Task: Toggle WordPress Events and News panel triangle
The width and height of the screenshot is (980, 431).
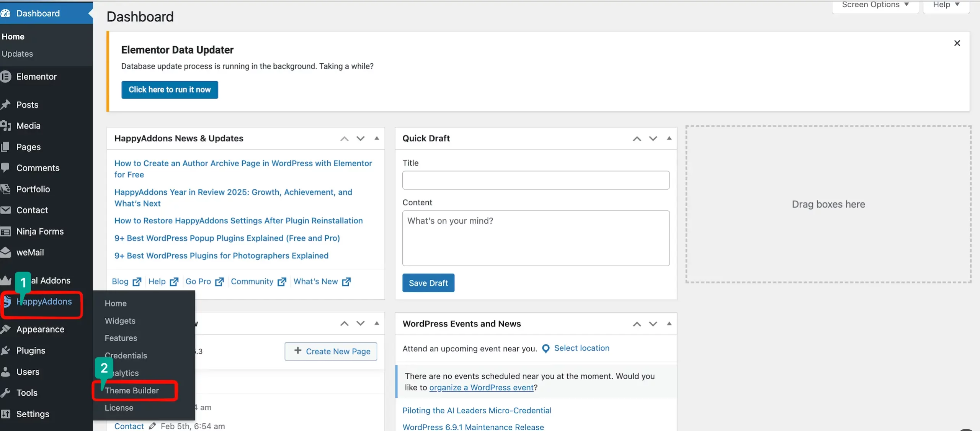Action: (669, 324)
